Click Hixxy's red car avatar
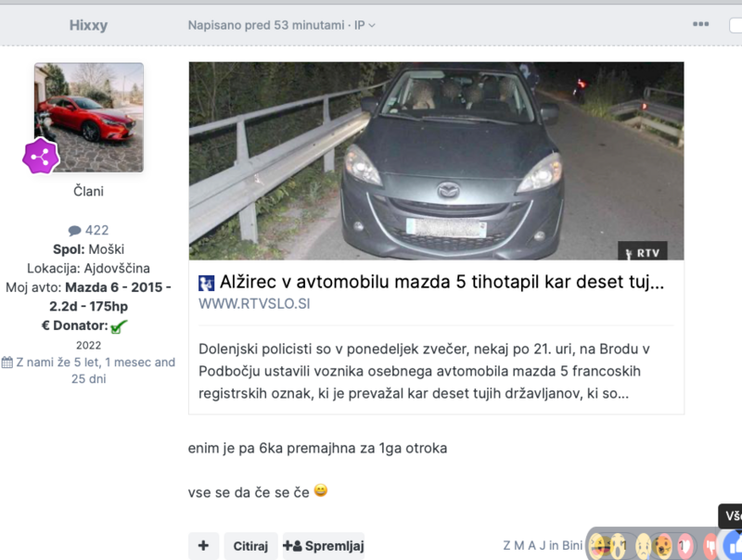This screenshot has width=742, height=560. (89, 117)
